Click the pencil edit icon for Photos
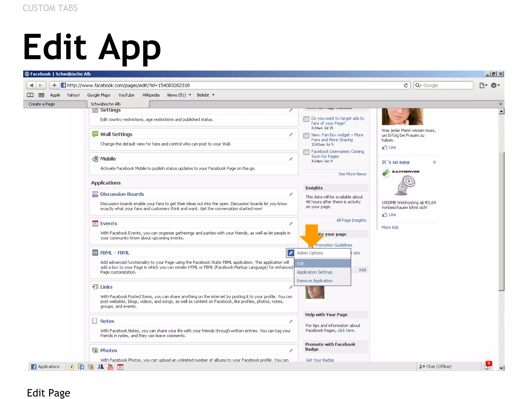This screenshot has width=532, height=399. pos(291,351)
